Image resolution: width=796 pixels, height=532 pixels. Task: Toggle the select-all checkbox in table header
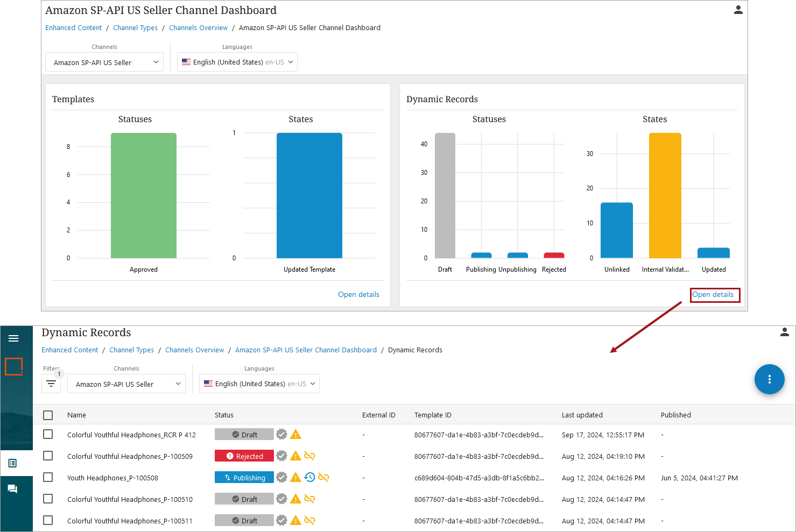click(x=48, y=415)
